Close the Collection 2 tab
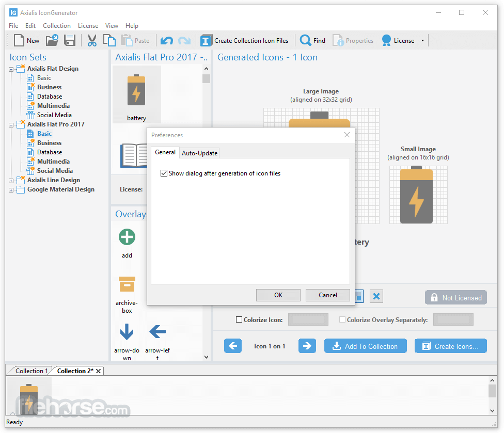Viewport: 504px width, 433px height. (99, 371)
